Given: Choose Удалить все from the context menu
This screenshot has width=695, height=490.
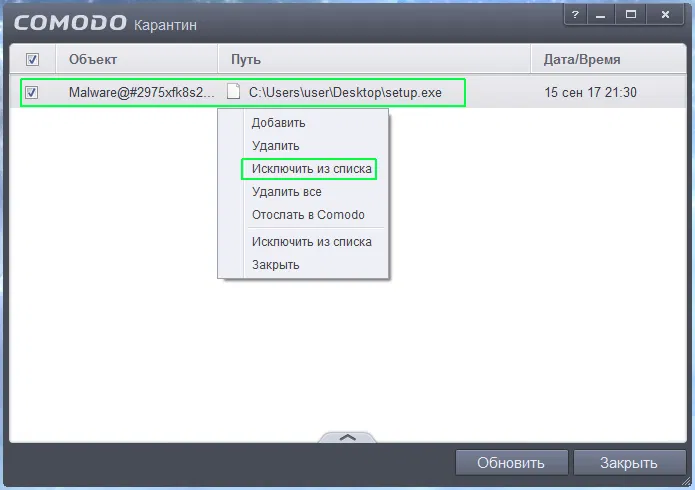Looking at the screenshot, I should [x=286, y=192].
